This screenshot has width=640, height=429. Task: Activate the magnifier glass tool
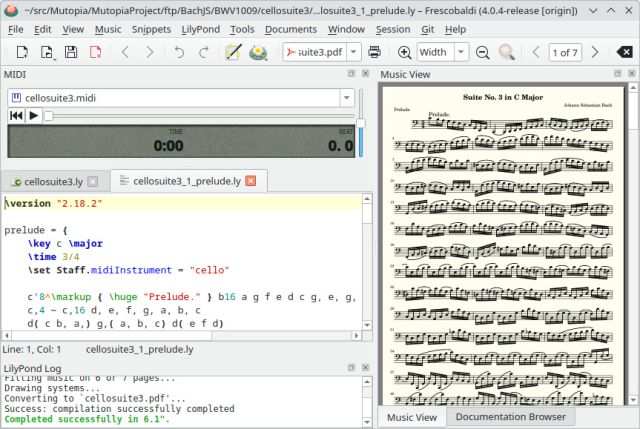point(507,52)
